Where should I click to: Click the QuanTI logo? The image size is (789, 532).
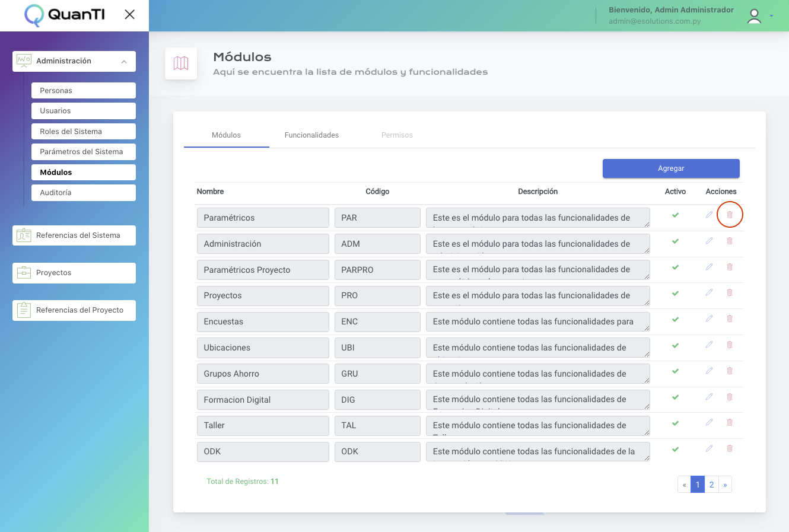(x=65, y=15)
